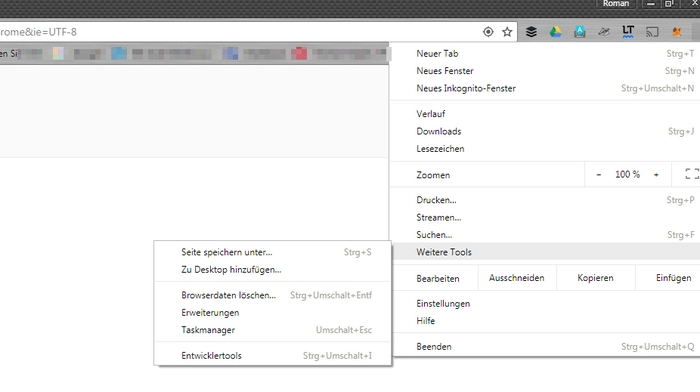Open the Buffer layers extension icon
700x392 pixels.
pyautogui.click(x=531, y=32)
